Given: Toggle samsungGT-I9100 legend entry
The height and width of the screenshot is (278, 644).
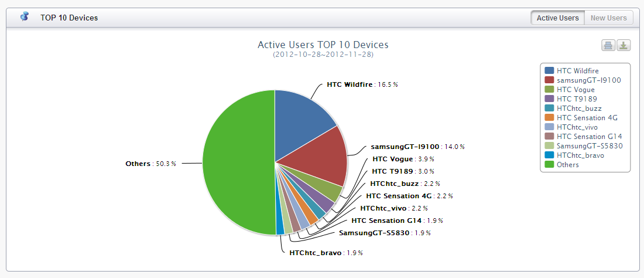Looking at the screenshot, I should point(583,80).
